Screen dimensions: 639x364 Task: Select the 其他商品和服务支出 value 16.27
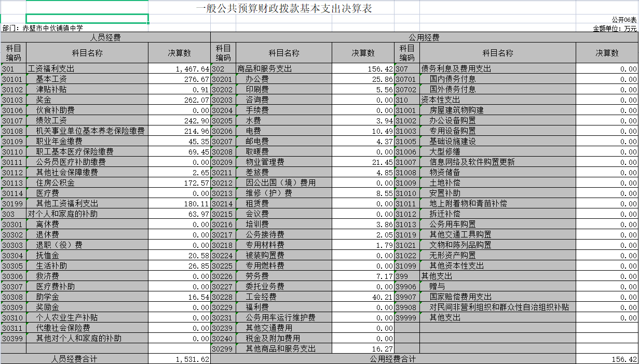[363, 348]
